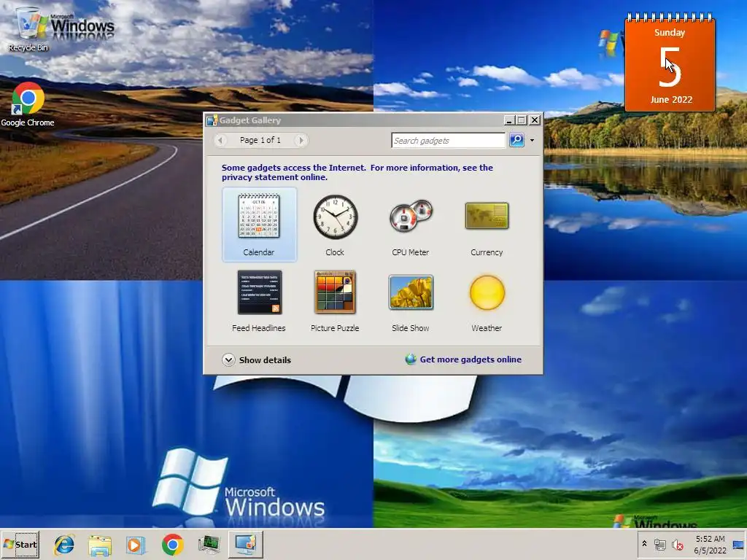The width and height of the screenshot is (747, 560).
Task: Click the CPU Meter label text
Action: [x=411, y=252]
